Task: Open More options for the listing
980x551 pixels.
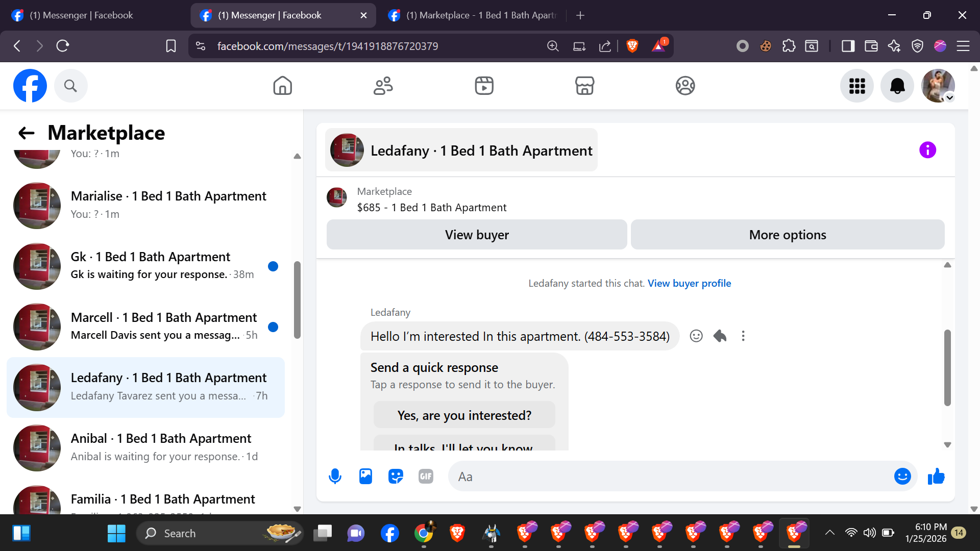Action: [788, 235]
